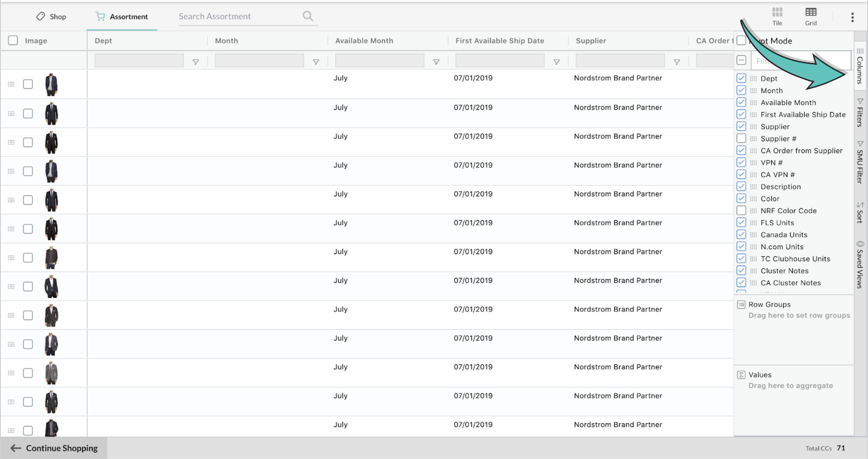Click the Month filter text box
The width and height of the screenshot is (868, 459).
(x=259, y=61)
